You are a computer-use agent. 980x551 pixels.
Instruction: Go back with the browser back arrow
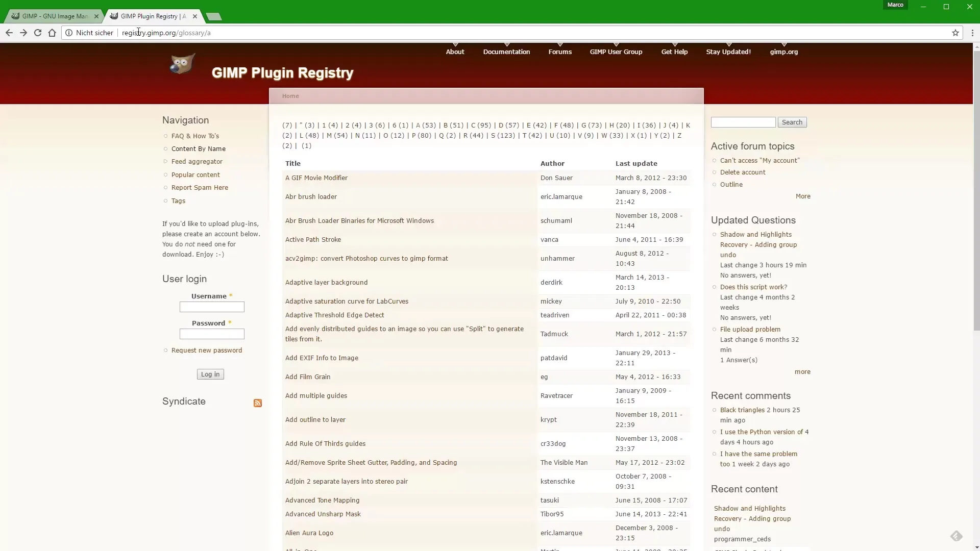(x=9, y=33)
